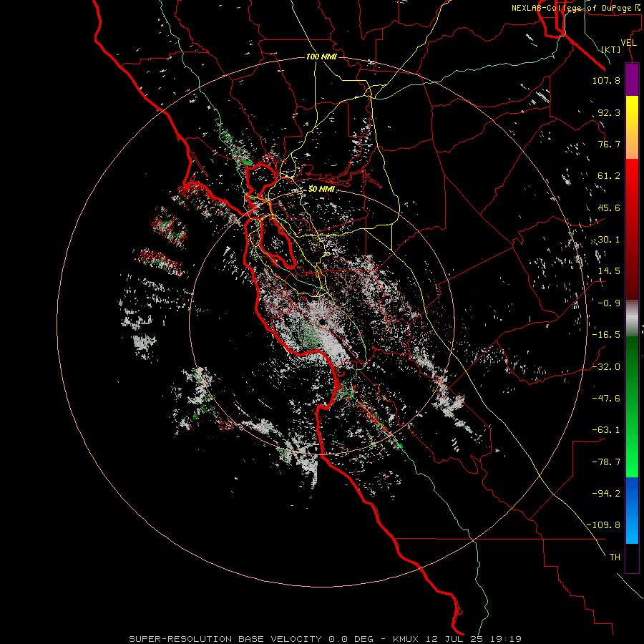Click the 107.8 velocity scale value
This screenshot has height=644, width=644.
[606, 80]
